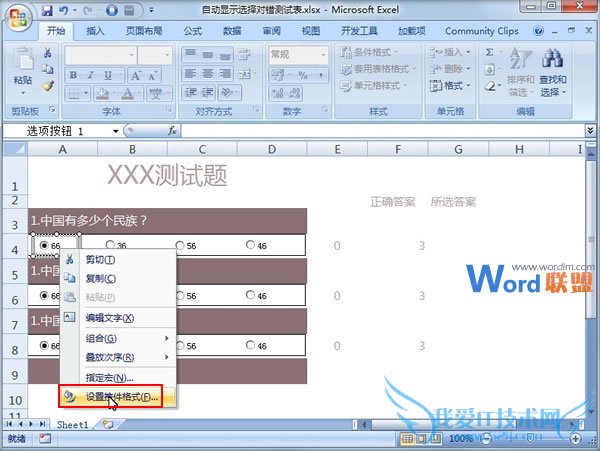
Task: Expand the formula bar chevron
Action: pos(590,131)
